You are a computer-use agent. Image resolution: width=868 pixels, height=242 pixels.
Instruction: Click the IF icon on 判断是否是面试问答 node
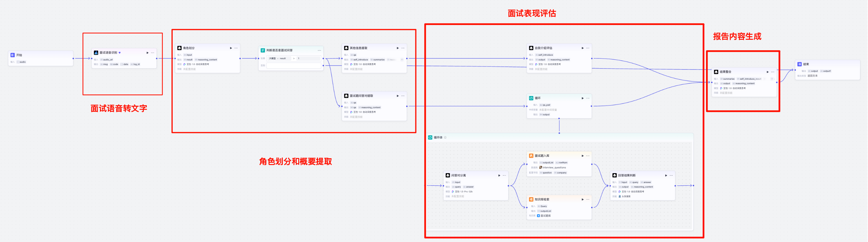(263, 50)
